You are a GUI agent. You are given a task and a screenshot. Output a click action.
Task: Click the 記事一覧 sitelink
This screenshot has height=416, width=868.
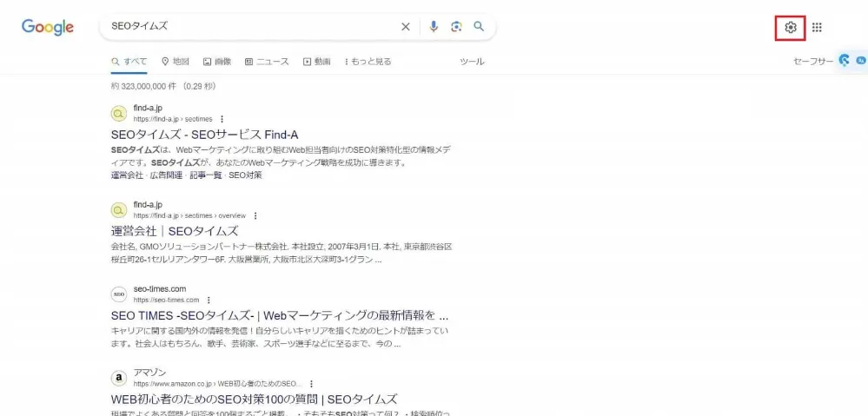coord(205,175)
